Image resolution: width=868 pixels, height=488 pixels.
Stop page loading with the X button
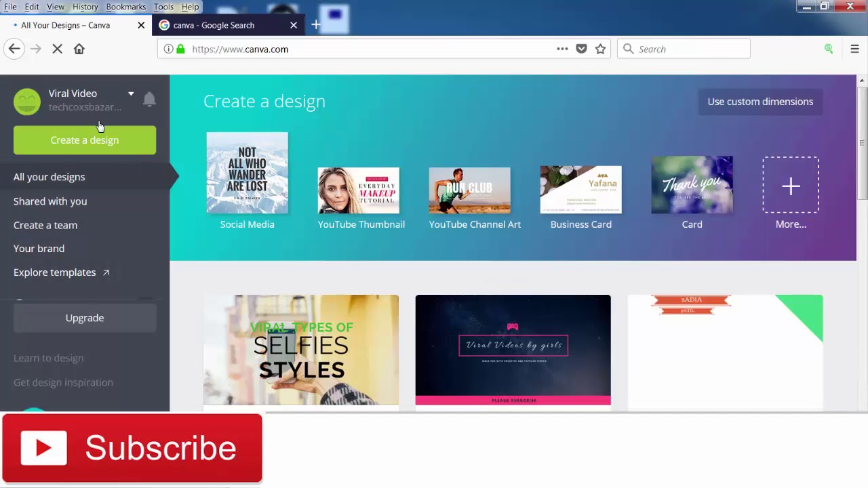(58, 49)
